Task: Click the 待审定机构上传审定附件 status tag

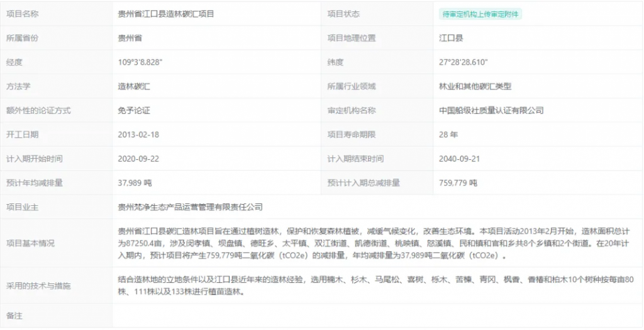Action: point(480,14)
